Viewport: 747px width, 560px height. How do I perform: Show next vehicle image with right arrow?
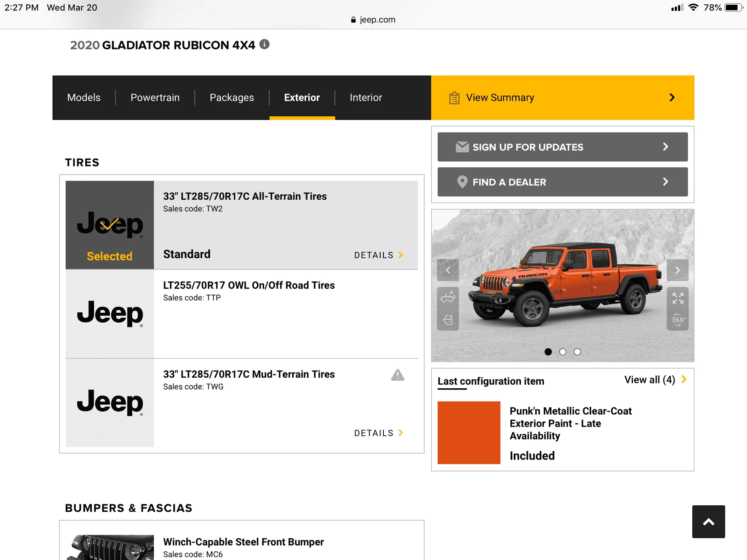click(677, 270)
